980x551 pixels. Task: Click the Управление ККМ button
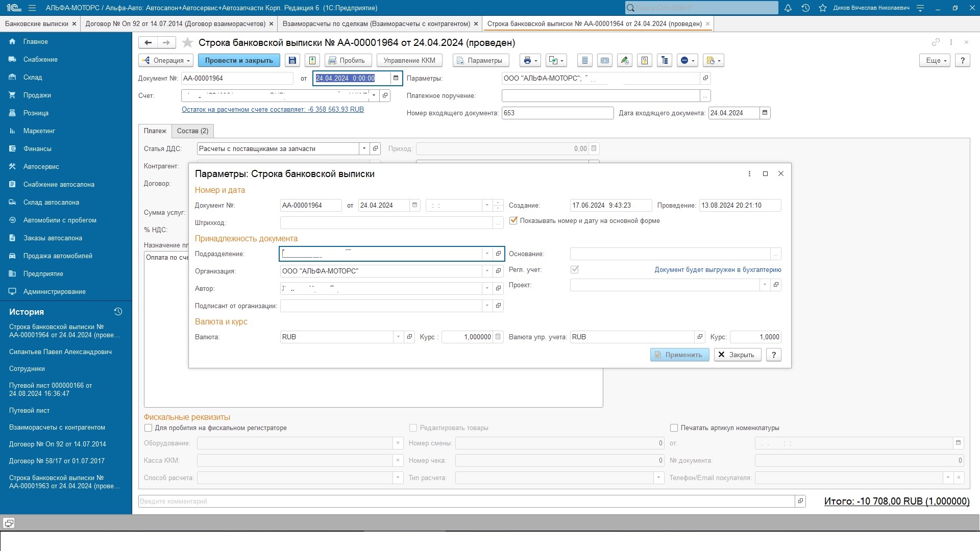click(409, 60)
